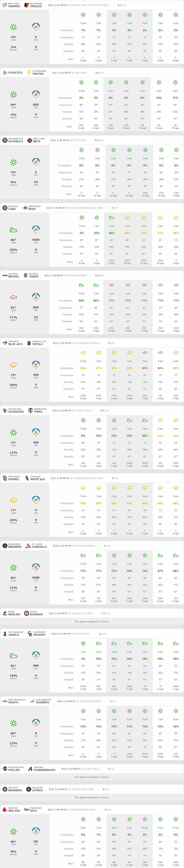
Task: Click the Minnesota Twins logo icon
Action: (30, 410)
